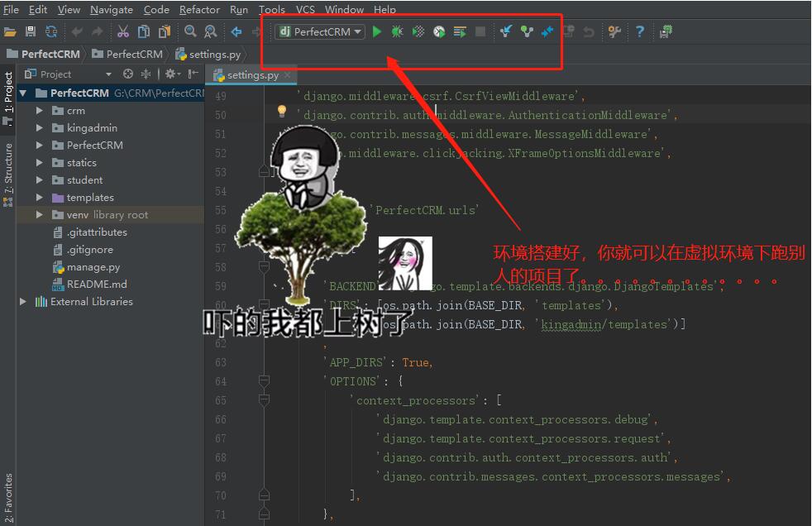Navigate Back with the blue arrow
Viewport: 812px width, 526px height.
236,31
